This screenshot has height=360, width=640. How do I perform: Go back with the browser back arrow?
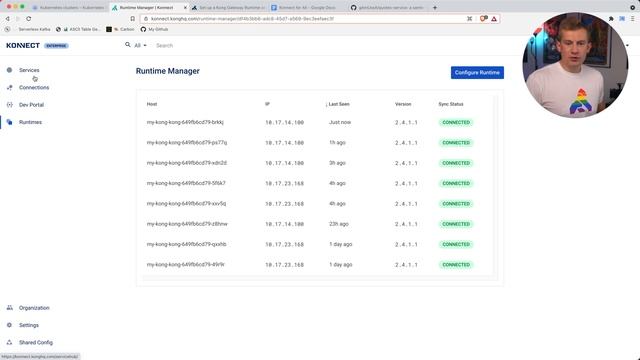click(7, 19)
